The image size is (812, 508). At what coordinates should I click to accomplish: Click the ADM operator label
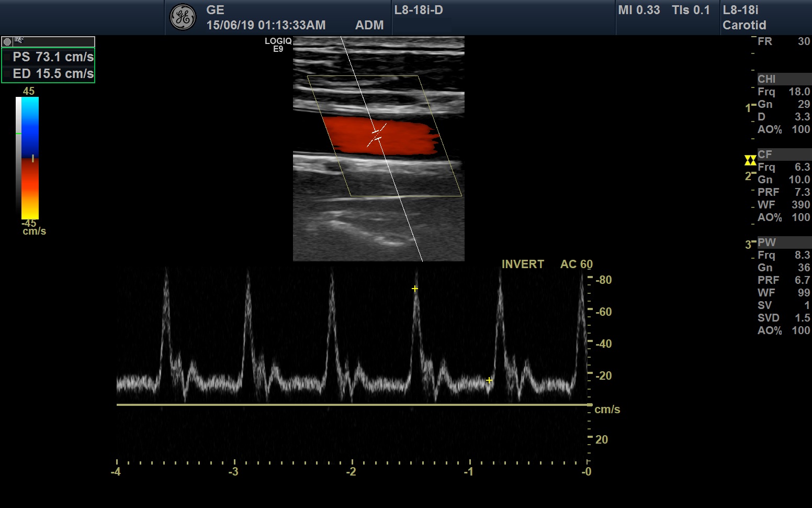369,25
